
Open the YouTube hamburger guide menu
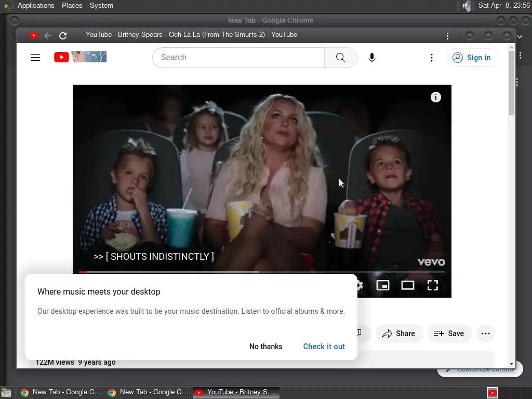pyautogui.click(x=35, y=57)
